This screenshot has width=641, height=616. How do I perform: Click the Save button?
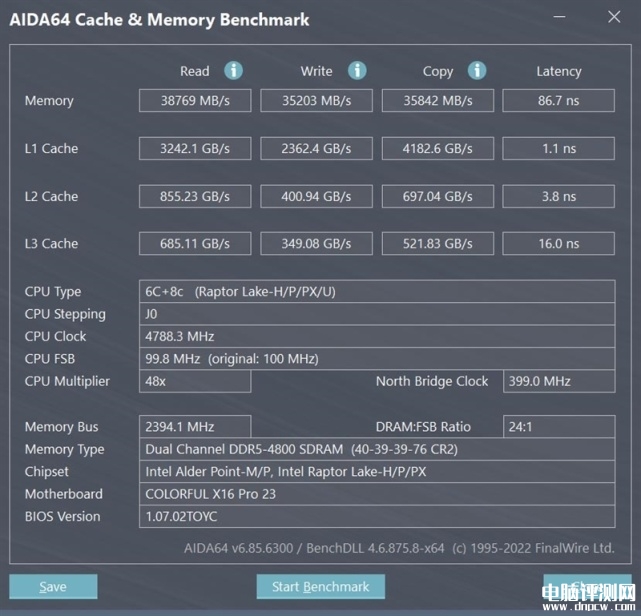point(53,587)
